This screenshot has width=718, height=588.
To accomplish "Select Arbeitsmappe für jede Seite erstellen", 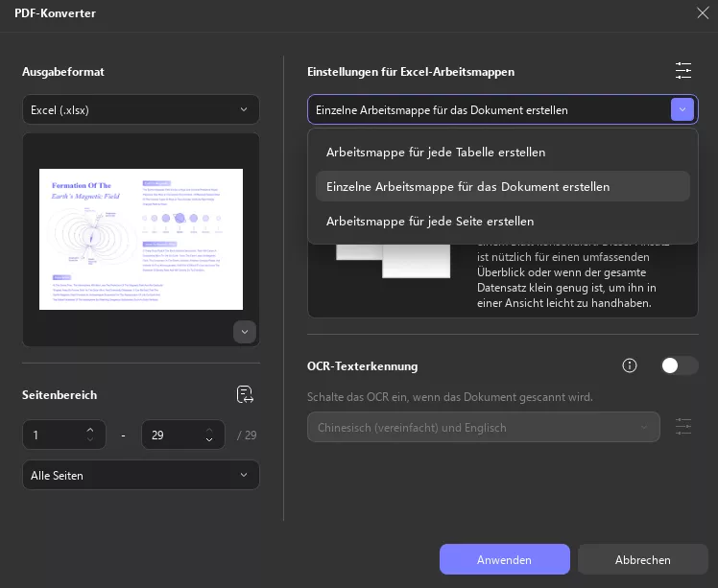I will [503, 221].
